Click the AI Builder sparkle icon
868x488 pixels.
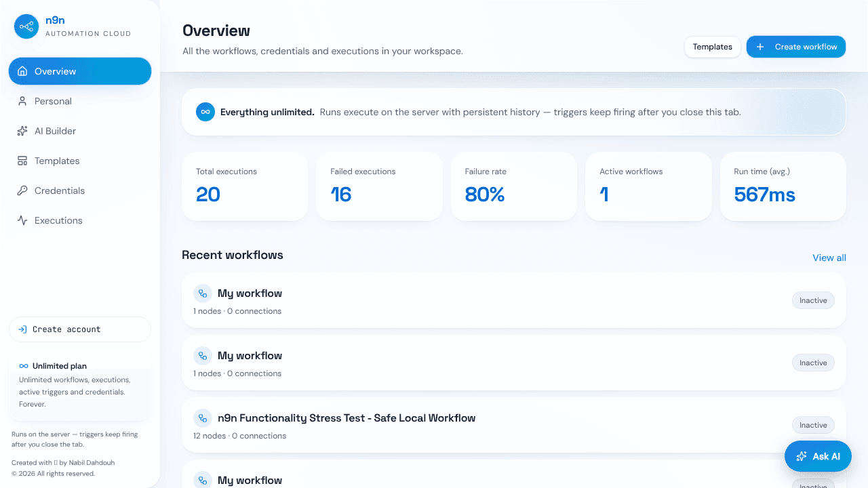pos(22,131)
